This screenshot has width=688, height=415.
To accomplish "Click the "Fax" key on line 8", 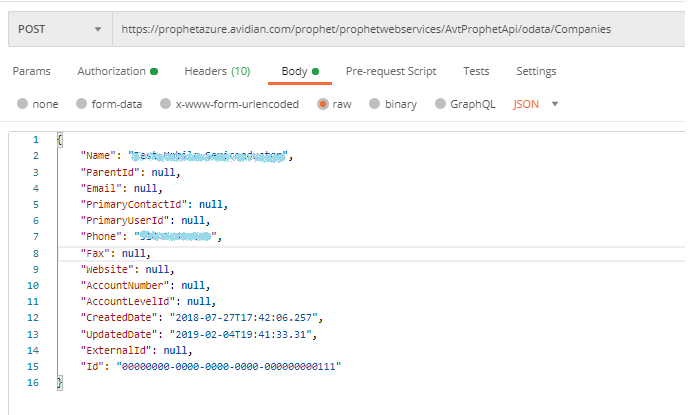I will click(x=95, y=254).
